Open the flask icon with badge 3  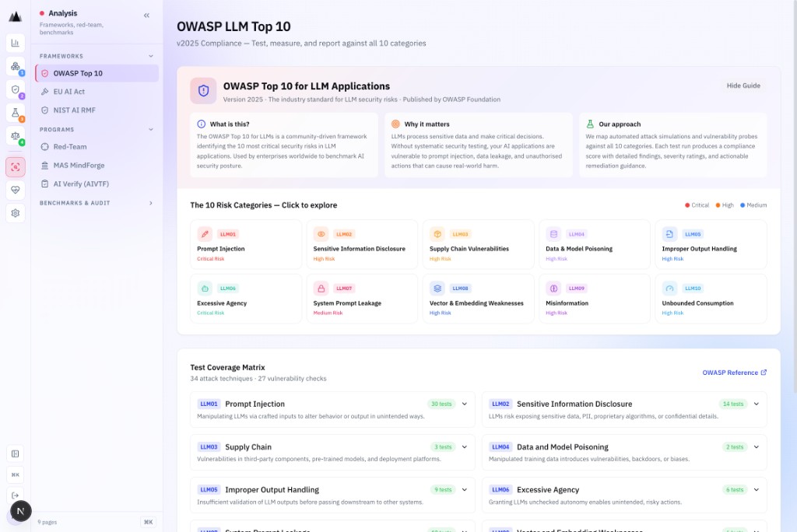[x=16, y=113]
